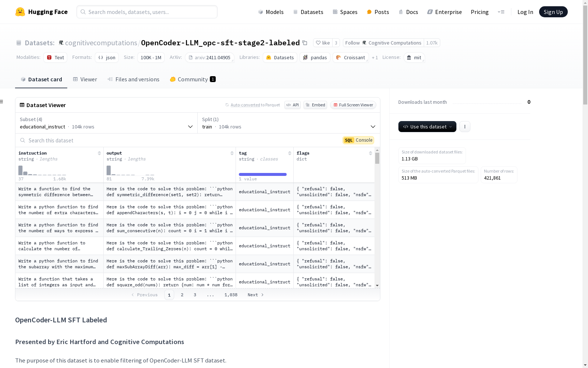The width and height of the screenshot is (588, 368).
Task: Click the Size 100K - 1M tag
Action: (x=151, y=57)
